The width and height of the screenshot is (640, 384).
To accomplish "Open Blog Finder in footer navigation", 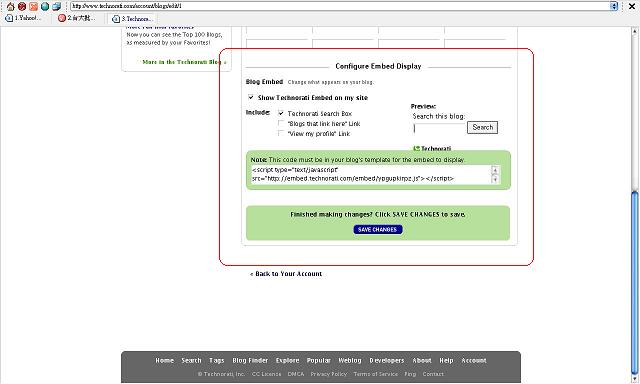I will pyautogui.click(x=250, y=360).
